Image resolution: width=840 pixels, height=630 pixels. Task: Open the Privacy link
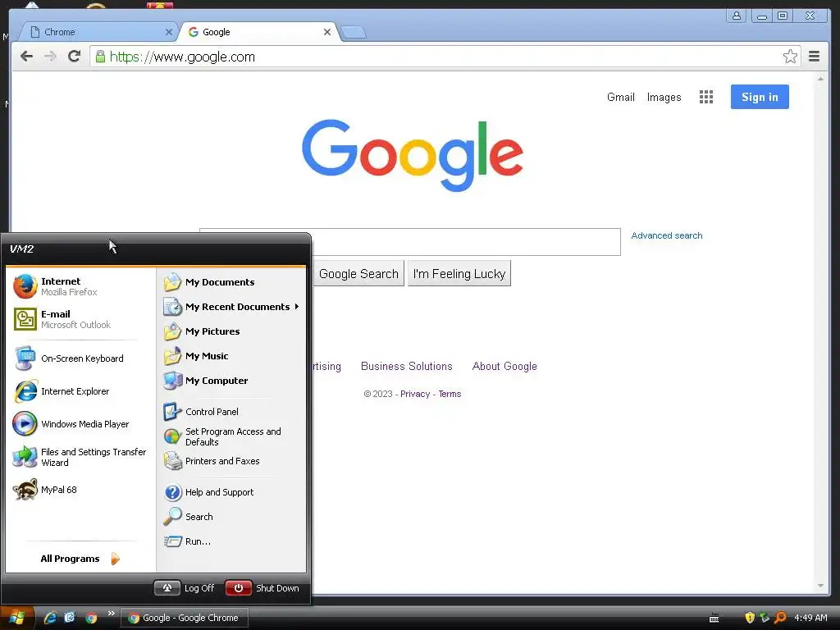point(415,395)
